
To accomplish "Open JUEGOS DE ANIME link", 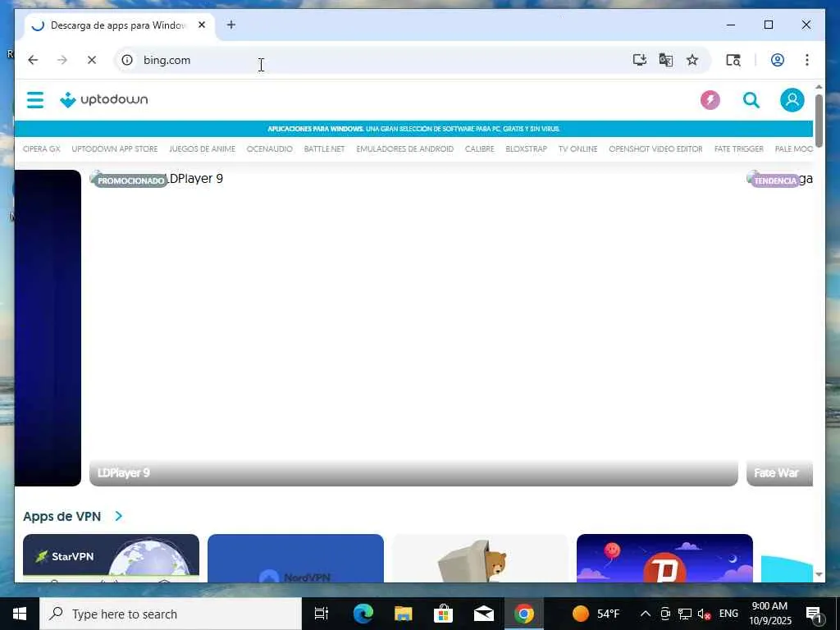I will [x=202, y=149].
